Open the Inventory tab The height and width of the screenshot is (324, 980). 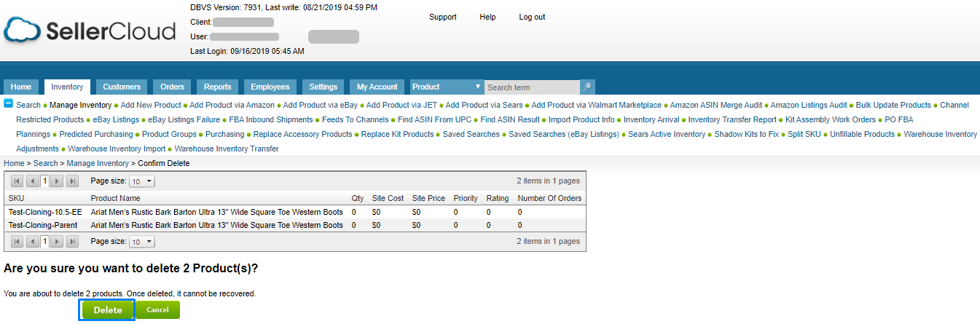pos(67,87)
